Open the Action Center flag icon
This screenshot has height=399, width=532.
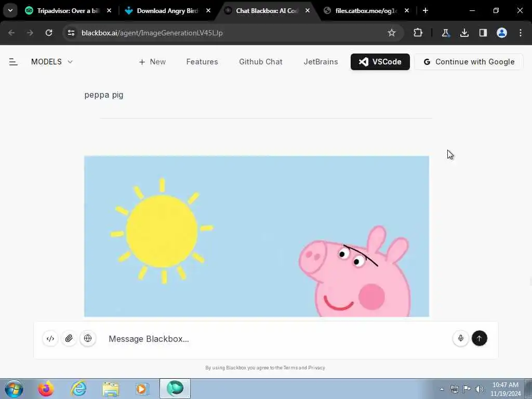click(x=467, y=389)
